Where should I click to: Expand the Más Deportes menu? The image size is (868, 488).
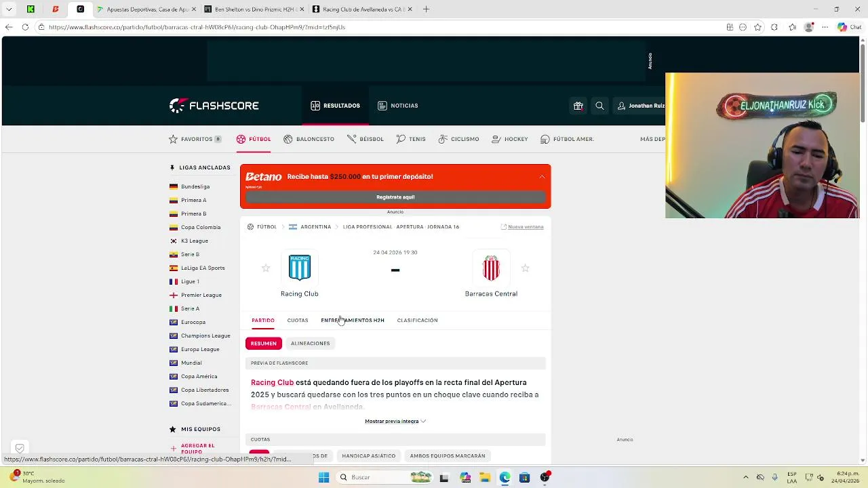point(652,139)
